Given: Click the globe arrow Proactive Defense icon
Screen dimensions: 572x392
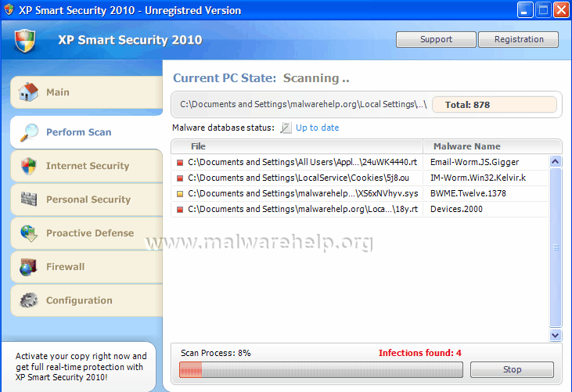Looking at the screenshot, I should pos(29,233).
